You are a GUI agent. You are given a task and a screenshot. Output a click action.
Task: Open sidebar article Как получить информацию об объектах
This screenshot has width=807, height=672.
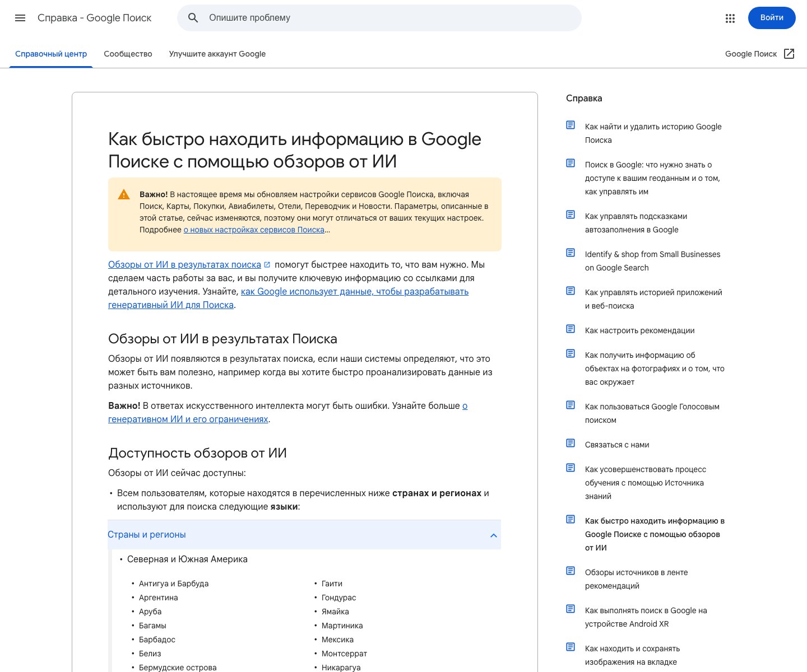[655, 368]
